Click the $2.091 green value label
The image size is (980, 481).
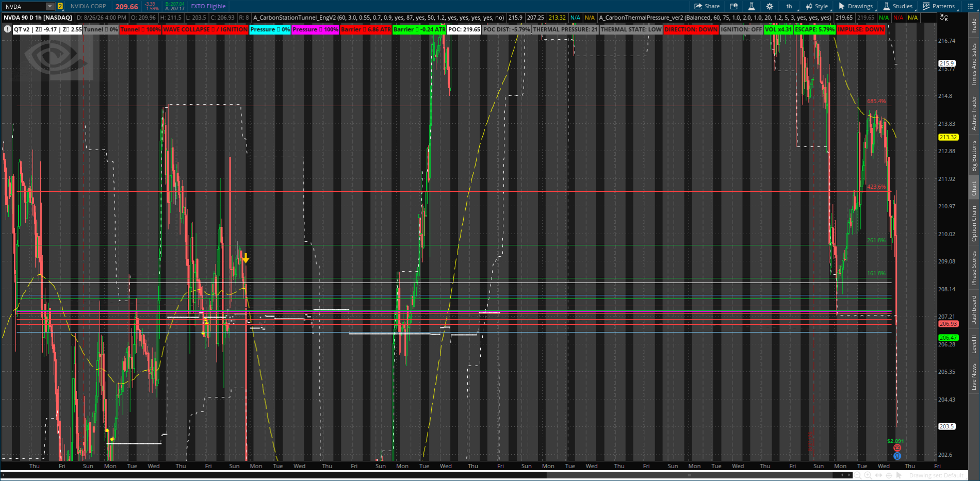[895, 441]
